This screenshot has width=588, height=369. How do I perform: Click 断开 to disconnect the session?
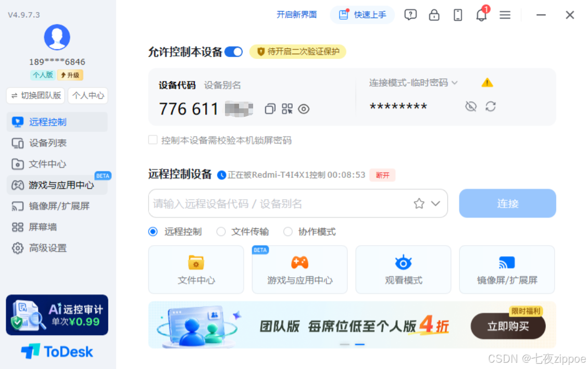click(382, 175)
